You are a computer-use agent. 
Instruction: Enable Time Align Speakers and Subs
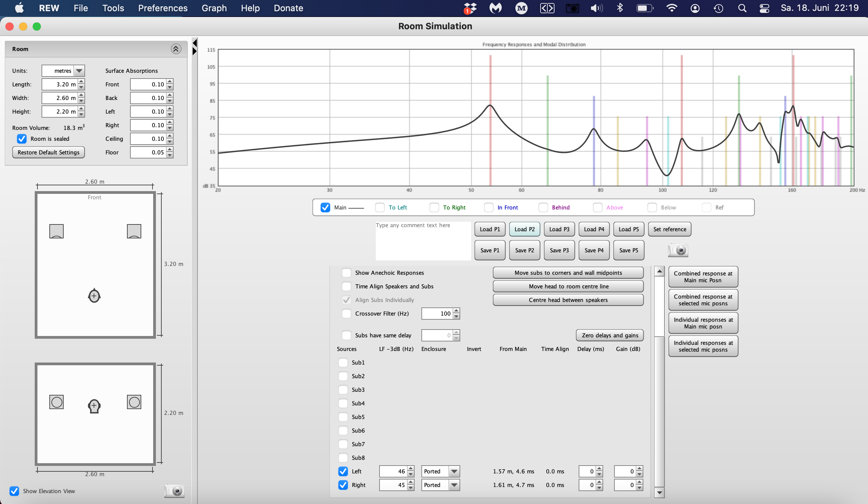click(x=346, y=286)
